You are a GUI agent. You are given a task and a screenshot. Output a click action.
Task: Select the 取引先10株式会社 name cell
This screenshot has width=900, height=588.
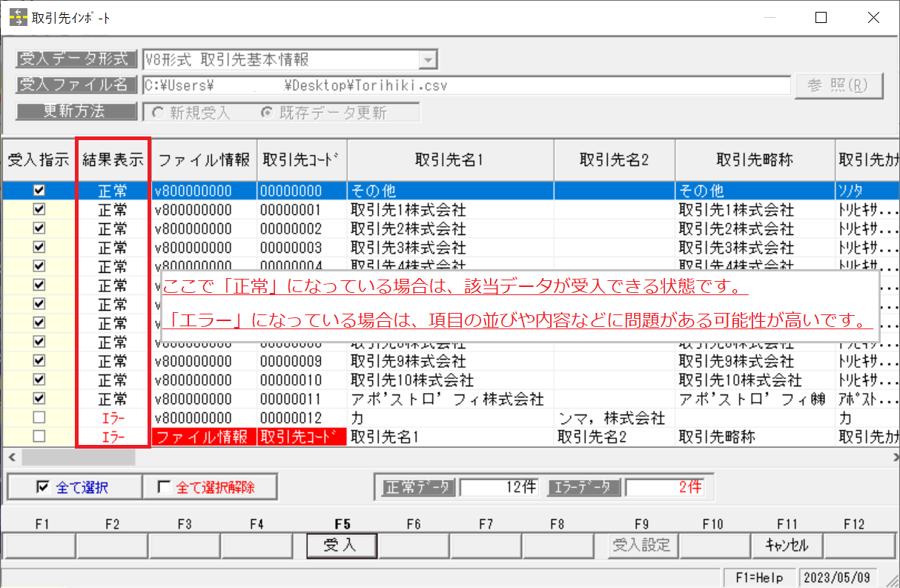[x=451, y=380]
